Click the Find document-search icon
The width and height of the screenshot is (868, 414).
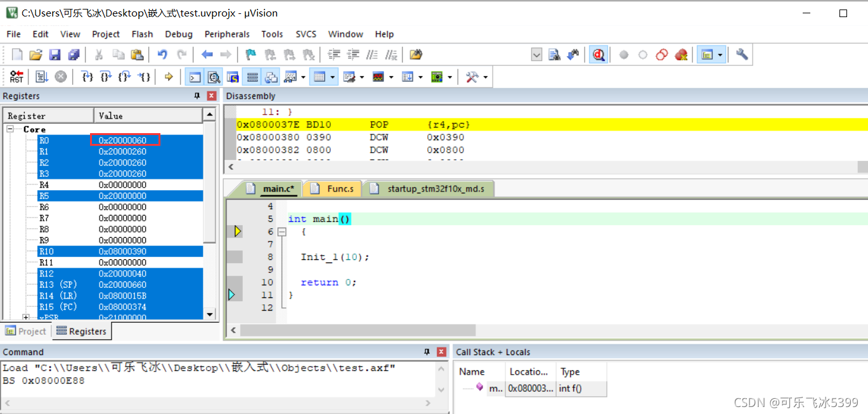[554, 55]
